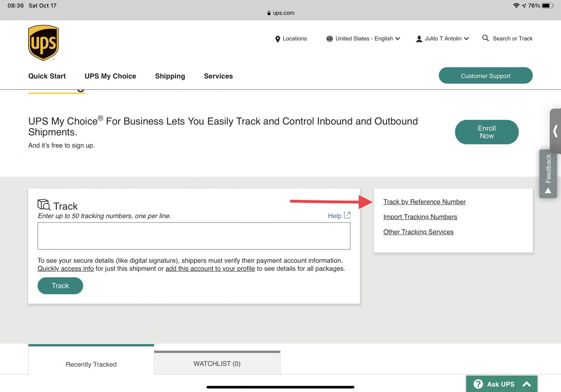
Task: Click the Search or Track text
Action: tap(512, 38)
